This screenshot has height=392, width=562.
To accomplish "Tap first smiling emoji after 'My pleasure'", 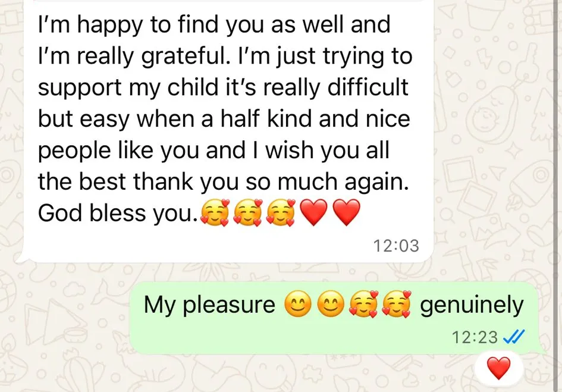I will point(298,305).
